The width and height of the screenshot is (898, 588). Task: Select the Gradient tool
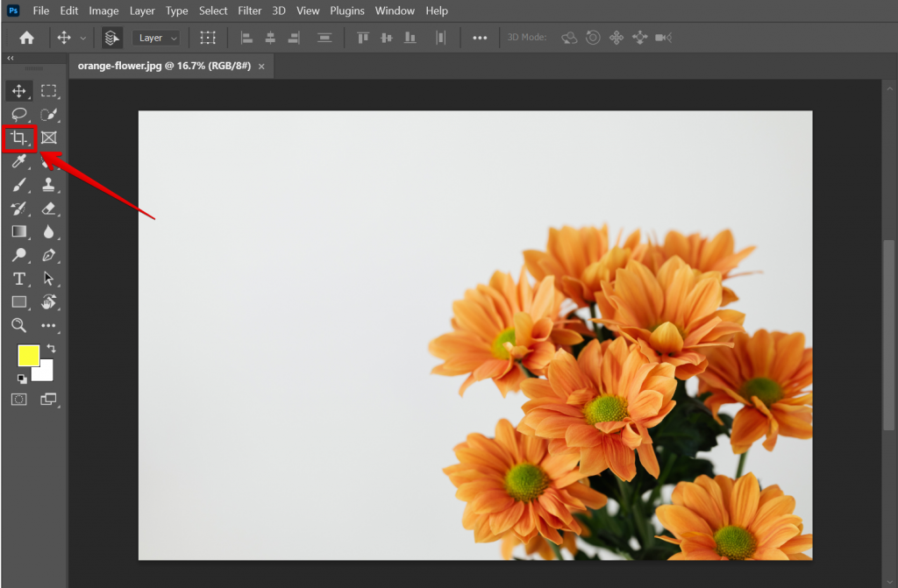coord(18,231)
